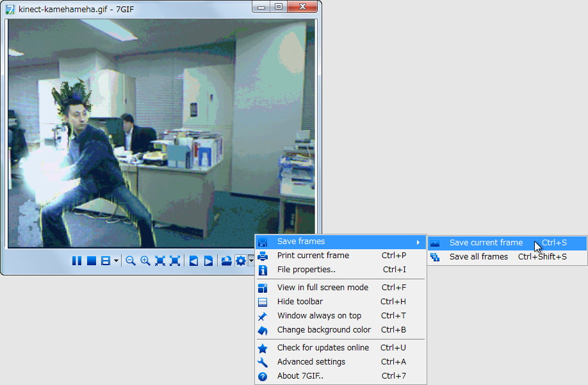The image size is (588, 385).
Task: Zoom out with the minus magnifier
Action: click(x=131, y=261)
